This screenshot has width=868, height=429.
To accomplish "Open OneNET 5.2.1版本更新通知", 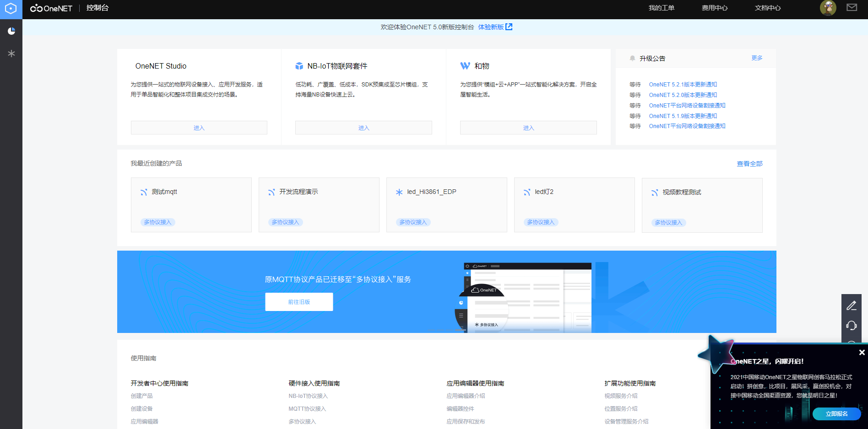I will [683, 85].
